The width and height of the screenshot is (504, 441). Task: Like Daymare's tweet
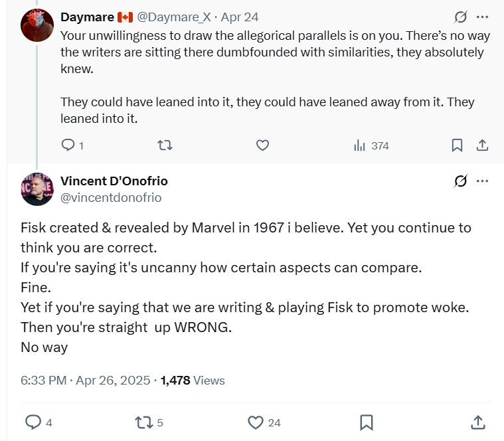[262, 145]
